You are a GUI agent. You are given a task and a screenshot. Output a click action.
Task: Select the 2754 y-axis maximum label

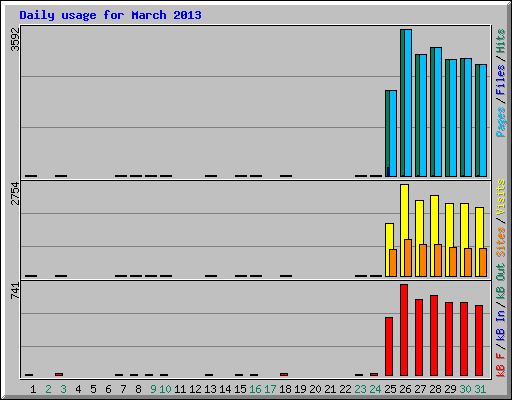pyautogui.click(x=15, y=193)
